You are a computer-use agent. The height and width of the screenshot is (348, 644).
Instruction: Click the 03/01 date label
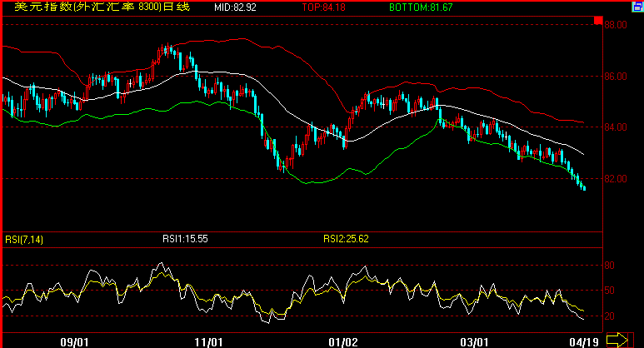click(474, 342)
